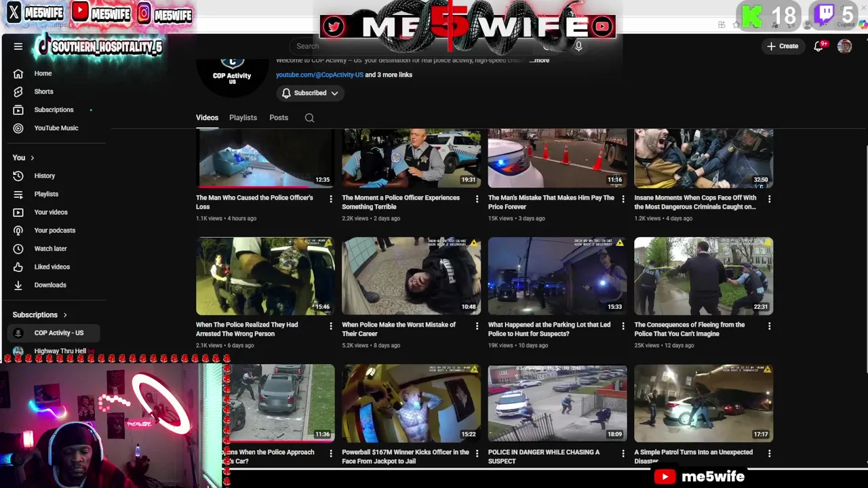The height and width of the screenshot is (488, 868).
Task: Play Powerball $167M Winner thumbnail
Action: click(411, 403)
